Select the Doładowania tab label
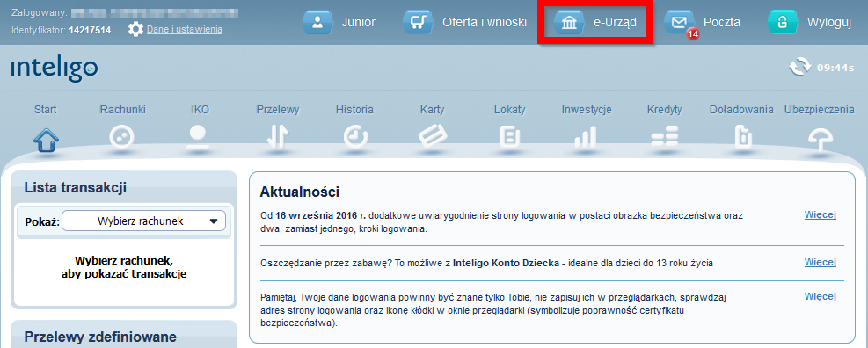Viewport: 868px width, 348px height. point(741,110)
